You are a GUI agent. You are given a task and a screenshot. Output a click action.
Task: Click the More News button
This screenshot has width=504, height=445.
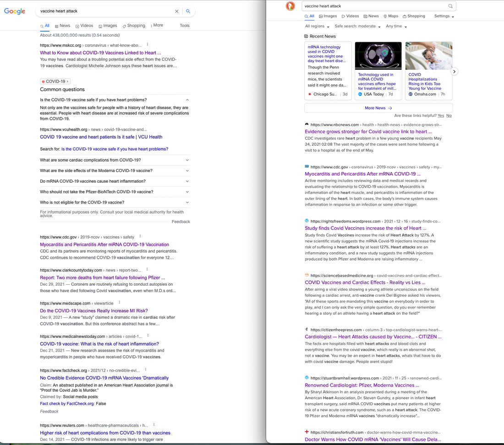tap(378, 108)
